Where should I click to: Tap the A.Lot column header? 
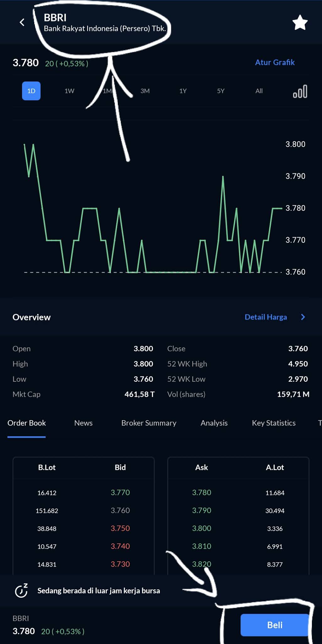[275, 467]
